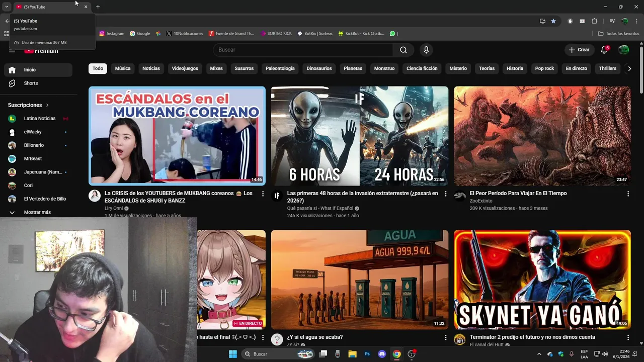The height and width of the screenshot is (362, 644).
Task: Open the account avatar menu
Action: pos(623,50)
